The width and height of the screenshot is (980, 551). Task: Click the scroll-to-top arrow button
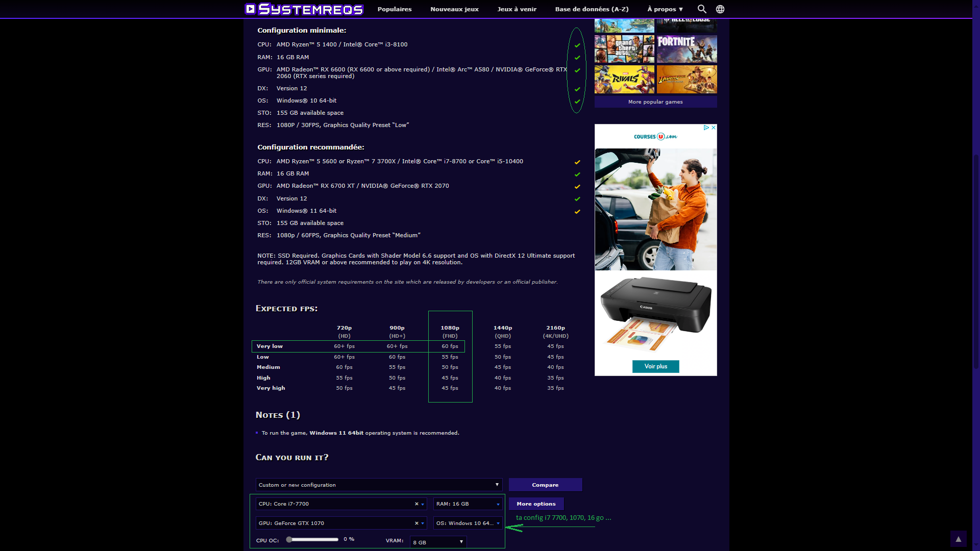(958, 539)
